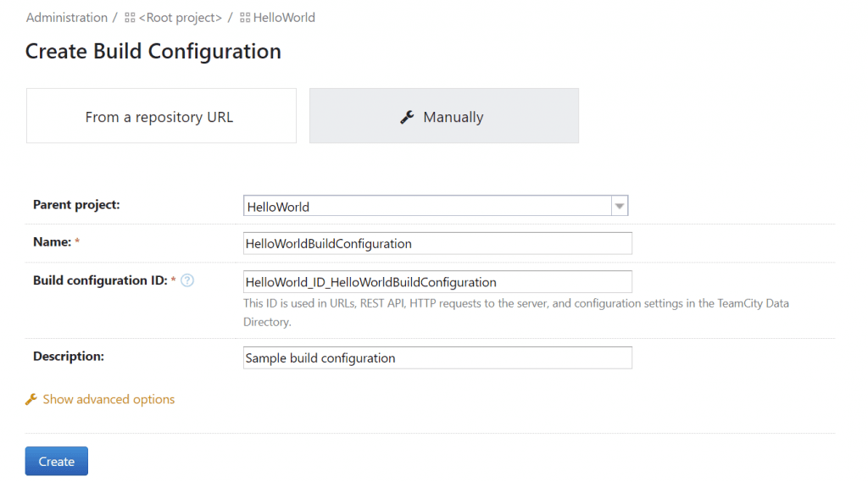Image resolution: width=868 pixels, height=482 pixels.
Task: Click the Root project grid icon in breadcrumb
Action: (130, 18)
